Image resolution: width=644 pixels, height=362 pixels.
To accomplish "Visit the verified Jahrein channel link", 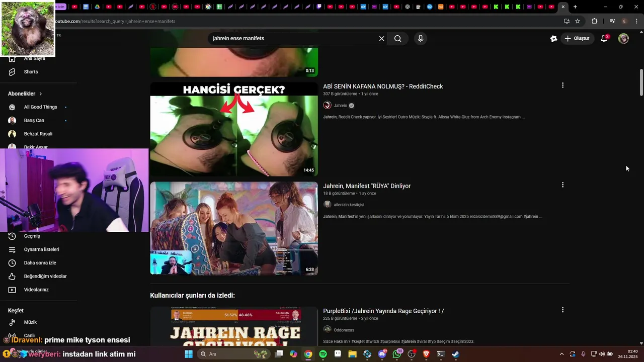I will [341, 106].
